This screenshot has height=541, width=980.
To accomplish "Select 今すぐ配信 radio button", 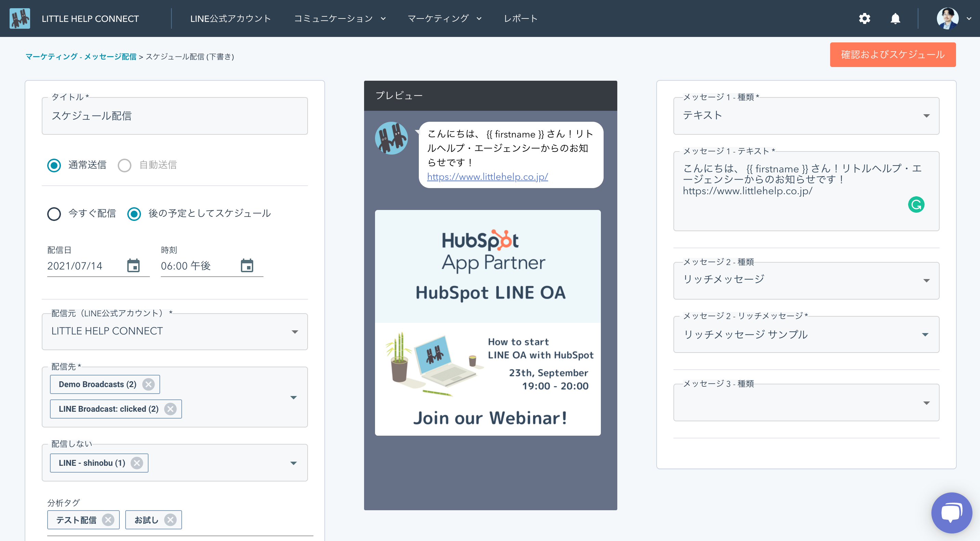I will pyautogui.click(x=54, y=214).
